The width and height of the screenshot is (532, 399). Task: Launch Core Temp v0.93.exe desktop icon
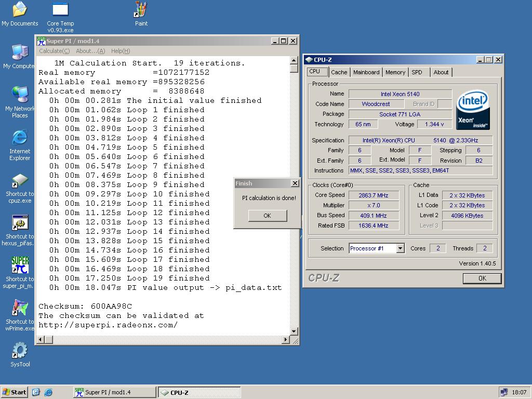pos(60,17)
